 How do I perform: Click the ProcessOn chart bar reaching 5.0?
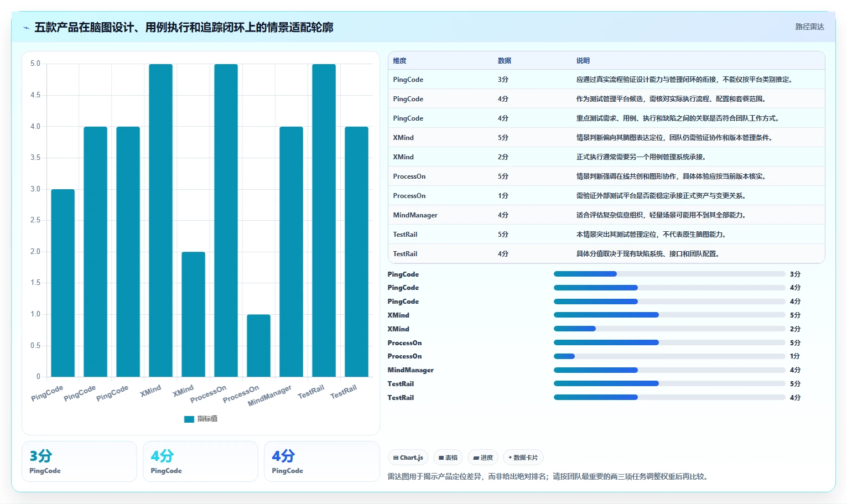coord(226,221)
